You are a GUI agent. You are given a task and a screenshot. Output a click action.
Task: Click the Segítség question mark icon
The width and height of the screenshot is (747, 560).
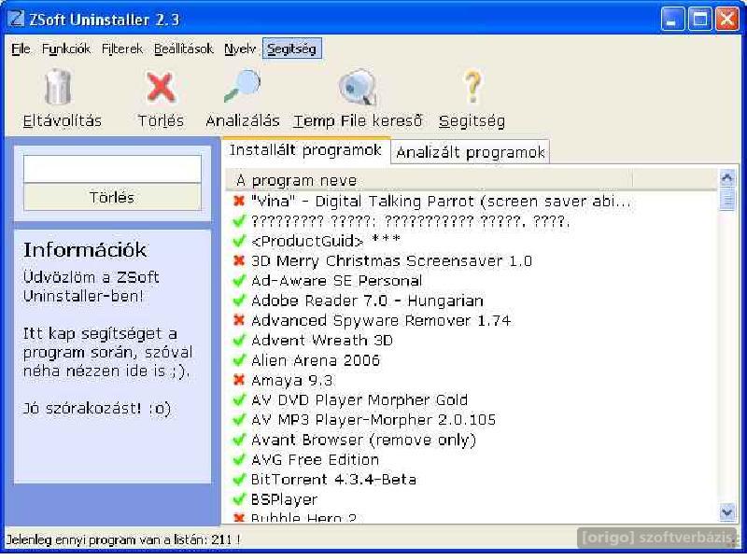pyautogui.click(x=472, y=89)
